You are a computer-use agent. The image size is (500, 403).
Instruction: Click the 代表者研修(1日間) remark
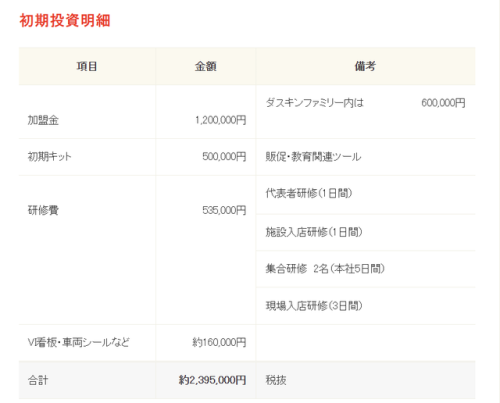tap(309, 193)
